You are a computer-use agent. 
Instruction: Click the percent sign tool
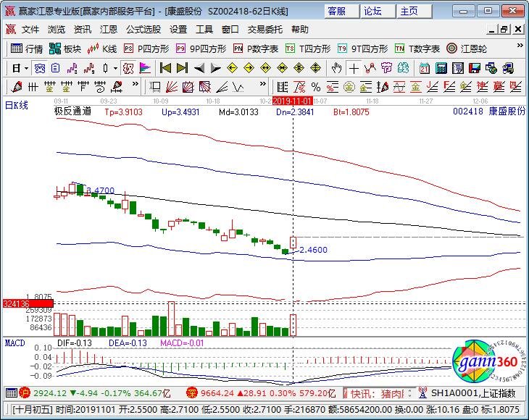tap(316, 88)
